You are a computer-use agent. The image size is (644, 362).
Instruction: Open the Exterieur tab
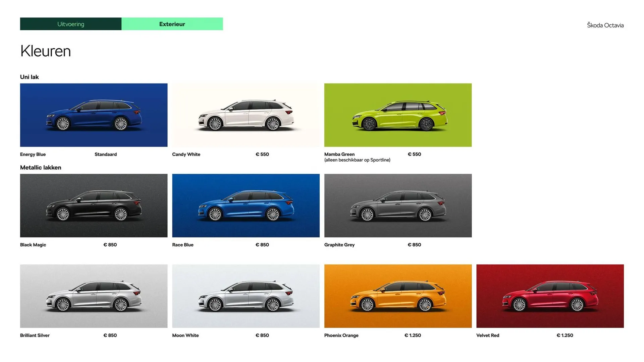(172, 24)
